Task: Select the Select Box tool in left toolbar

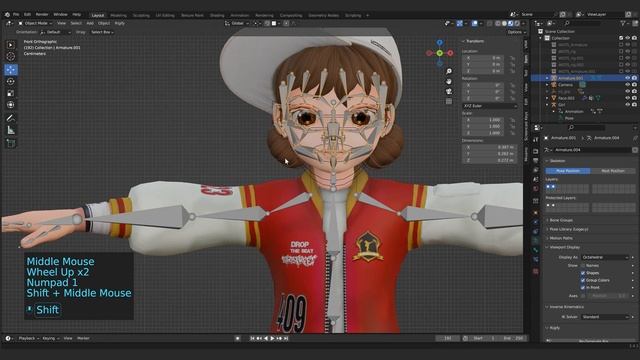Action: point(11,45)
